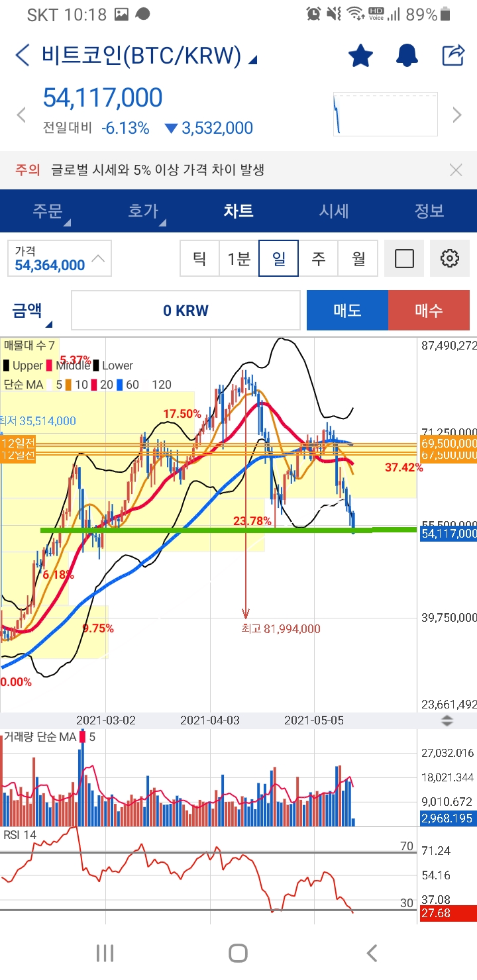Tap the MA 20 red legend swatch
This screenshot has width=477, height=980.
(x=95, y=384)
